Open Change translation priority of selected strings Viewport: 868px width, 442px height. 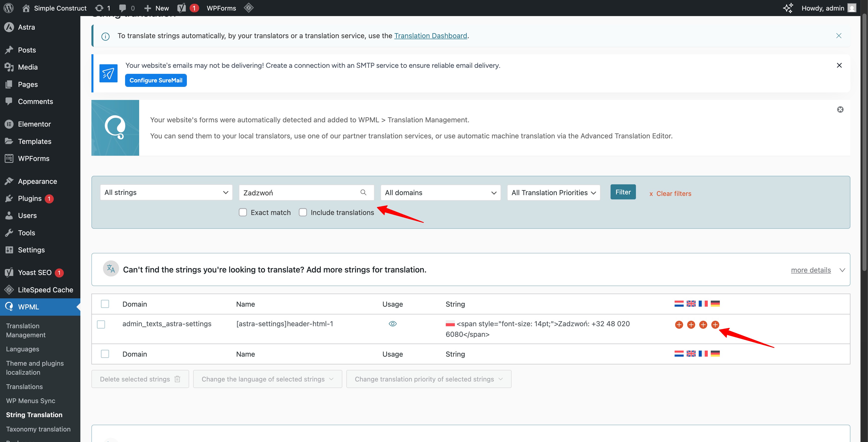click(x=429, y=379)
